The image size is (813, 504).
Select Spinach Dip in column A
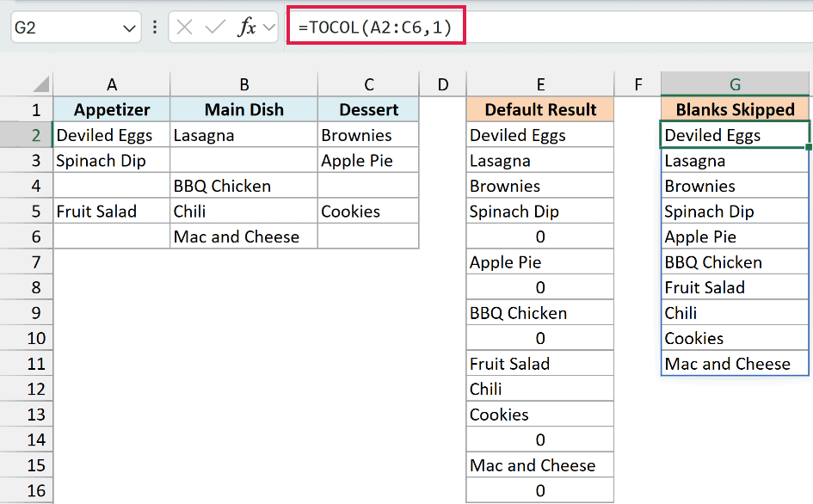[112, 160]
